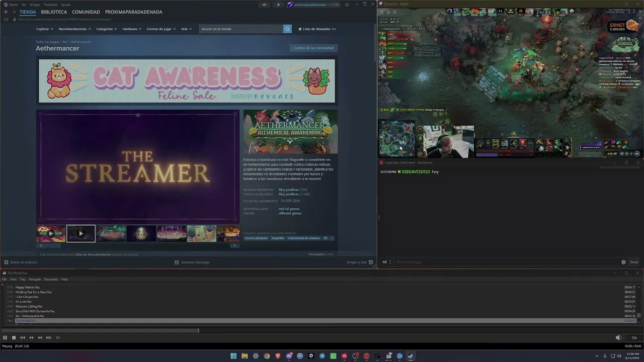The image size is (644, 362).
Task: Click Send in the chat dashboard
Action: click(x=634, y=262)
